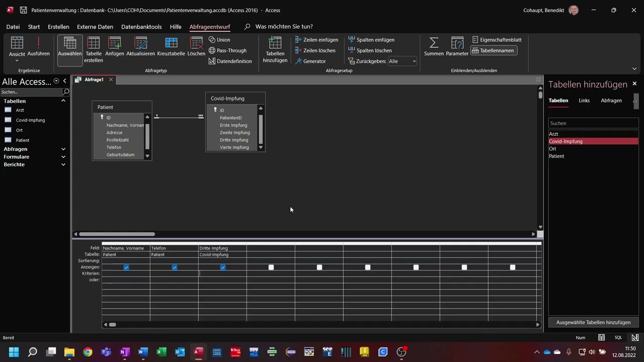Open the Alle Access navigation pane dropdown menu
The height and width of the screenshot is (362, 644).
(56, 81)
